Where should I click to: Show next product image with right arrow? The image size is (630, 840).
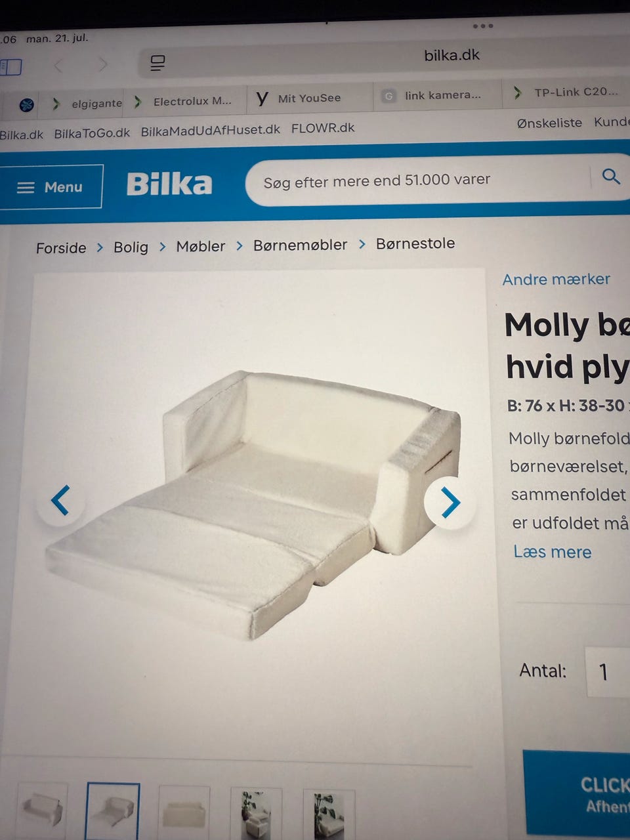point(450,503)
